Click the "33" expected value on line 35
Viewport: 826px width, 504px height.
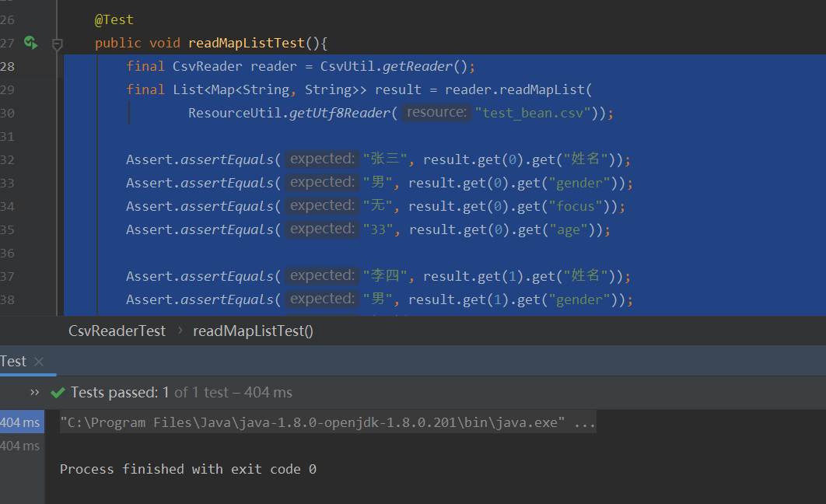tap(378, 229)
